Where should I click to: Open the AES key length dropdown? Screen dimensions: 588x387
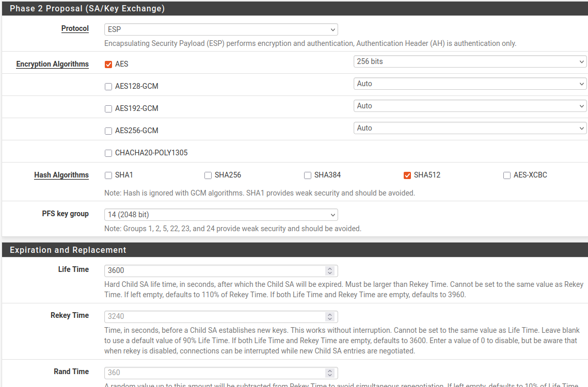click(x=470, y=61)
